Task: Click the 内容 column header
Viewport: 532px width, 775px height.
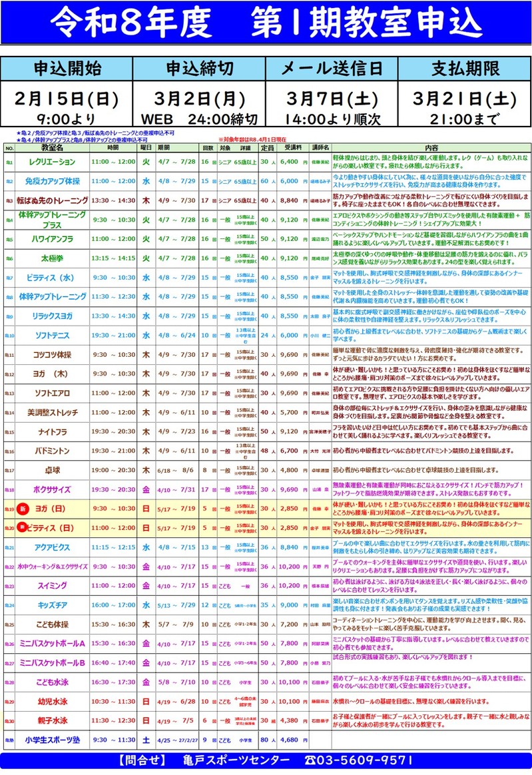Action: (x=431, y=147)
